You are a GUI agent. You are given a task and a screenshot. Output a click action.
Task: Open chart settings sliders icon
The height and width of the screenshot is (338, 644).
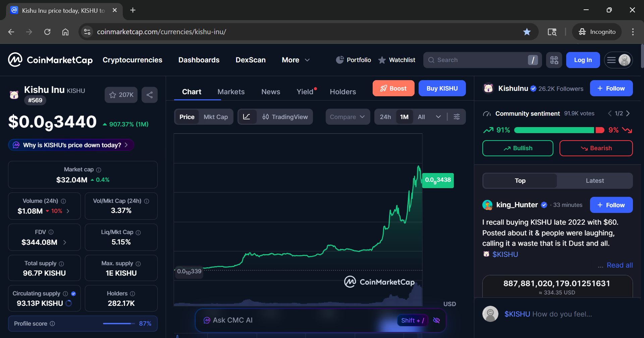coord(457,117)
